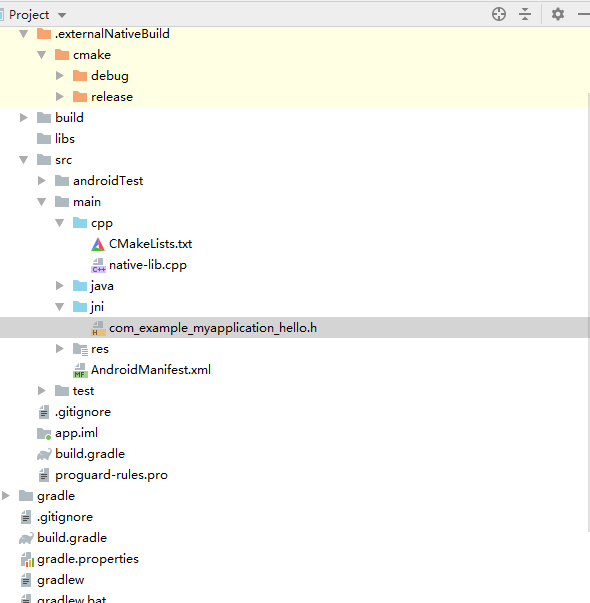
Task: Collapse the jni folder arrow
Action: pos(60,307)
